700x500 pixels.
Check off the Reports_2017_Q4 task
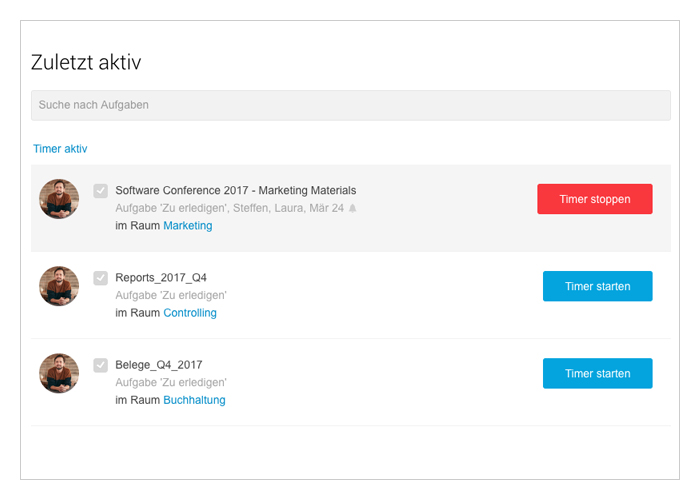pos(100,278)
